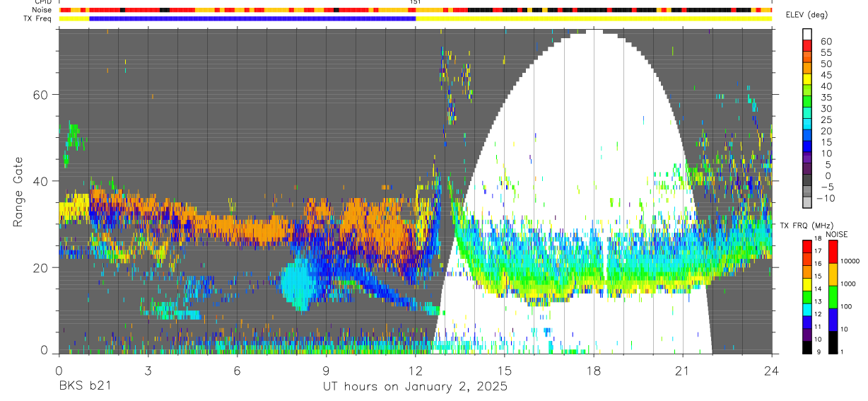Click the 151 CPID marker label

415,2
